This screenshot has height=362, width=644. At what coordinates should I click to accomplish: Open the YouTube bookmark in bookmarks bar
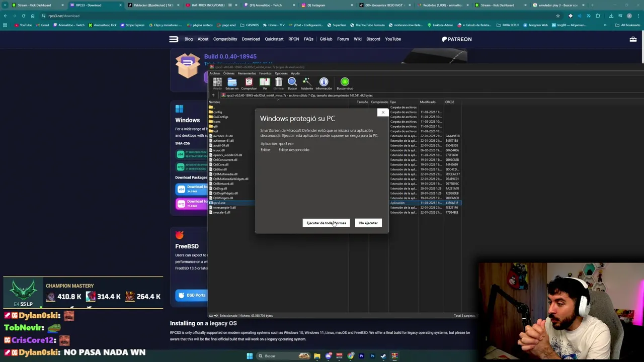(x=23, y=25)
